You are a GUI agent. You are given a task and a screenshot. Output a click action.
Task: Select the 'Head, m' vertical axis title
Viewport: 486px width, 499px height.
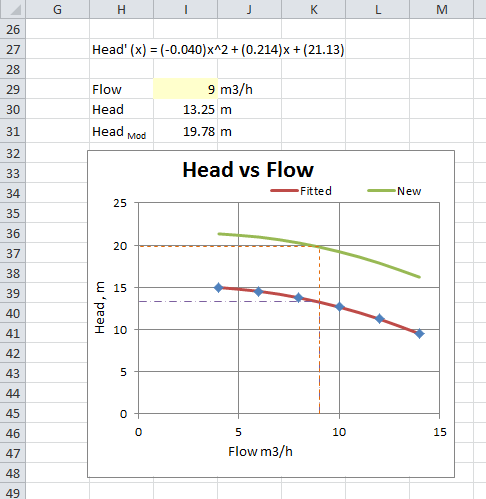100,308
